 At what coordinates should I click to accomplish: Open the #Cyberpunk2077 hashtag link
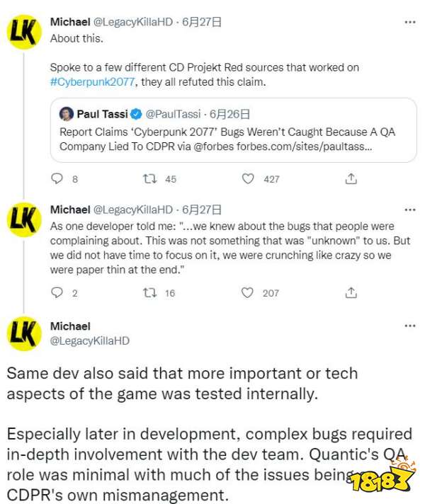pos(92,82)
